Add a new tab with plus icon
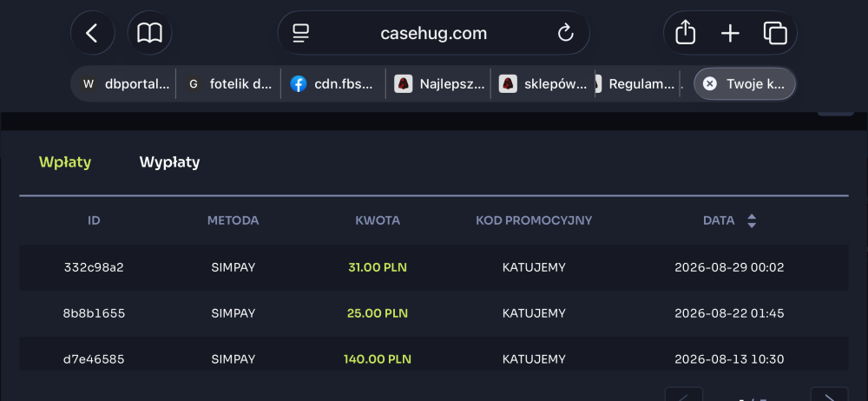The width and height of the screenshot is (868, 401). [x=730, y=33]
